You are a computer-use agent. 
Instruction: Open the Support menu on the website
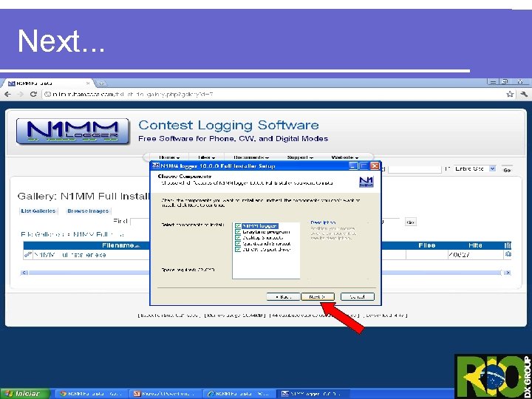[300, 157]
